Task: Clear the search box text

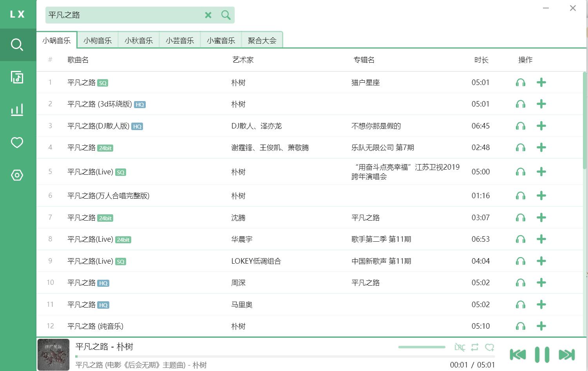Action: click(208, 15)
